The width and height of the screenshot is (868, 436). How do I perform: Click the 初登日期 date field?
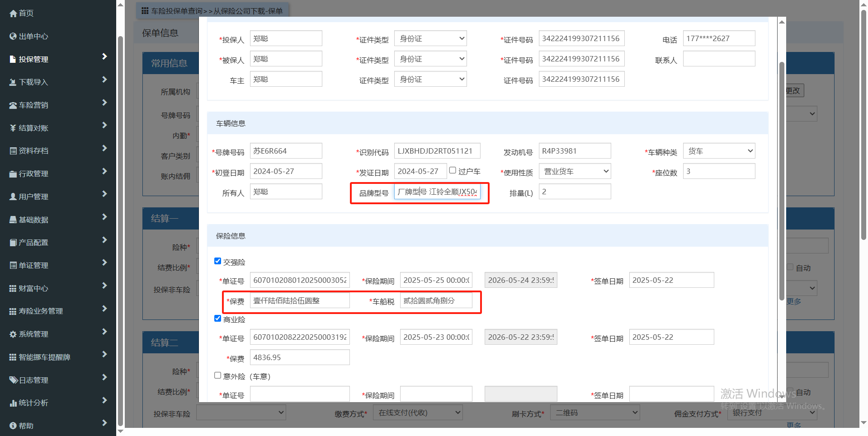click(x=286, y=171)
